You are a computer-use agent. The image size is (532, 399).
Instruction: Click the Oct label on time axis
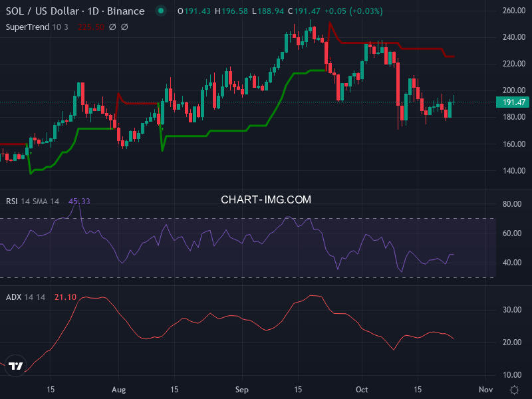[x=362, y=389]
